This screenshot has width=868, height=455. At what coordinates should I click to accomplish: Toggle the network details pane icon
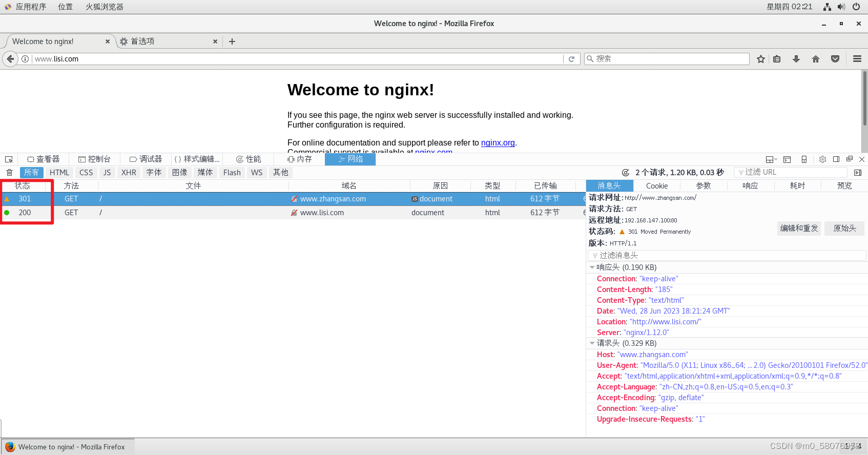(x=858, y=173)
